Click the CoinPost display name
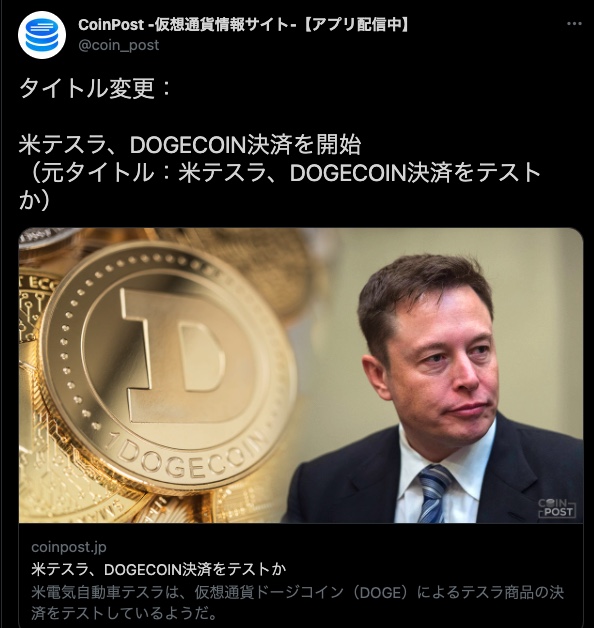 coord(244,25)
